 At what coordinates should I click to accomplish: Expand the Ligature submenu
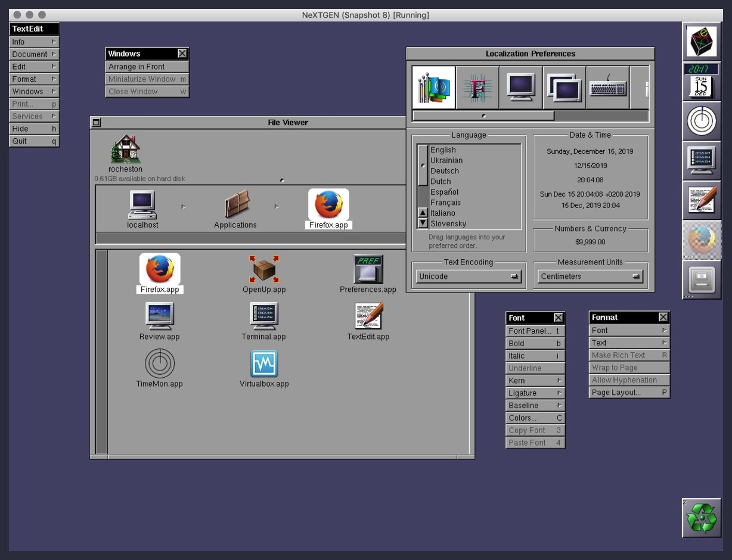(x=535, y=393)
